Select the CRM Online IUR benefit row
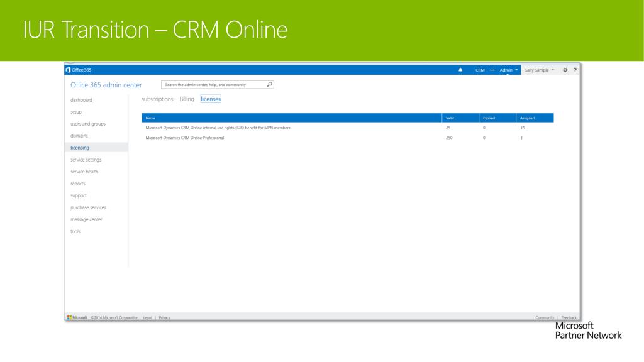 pos(347,128)
